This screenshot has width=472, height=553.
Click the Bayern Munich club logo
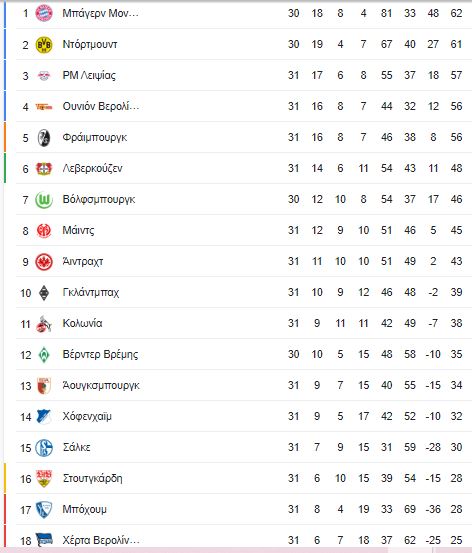pos(44,13)
